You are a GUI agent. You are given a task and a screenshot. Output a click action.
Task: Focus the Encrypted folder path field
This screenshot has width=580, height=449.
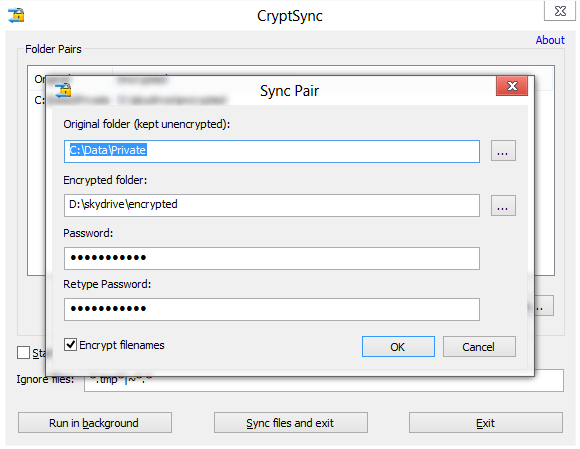(x=272, y=206)
